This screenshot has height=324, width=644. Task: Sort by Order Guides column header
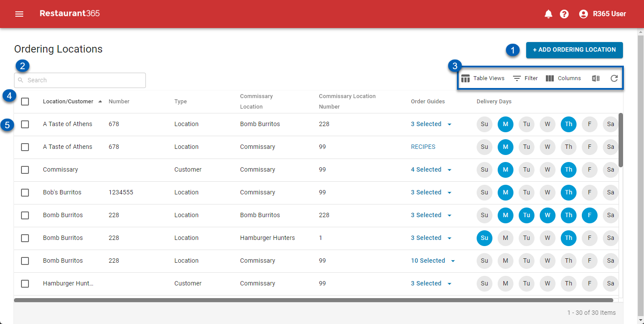tap(428, 102)
